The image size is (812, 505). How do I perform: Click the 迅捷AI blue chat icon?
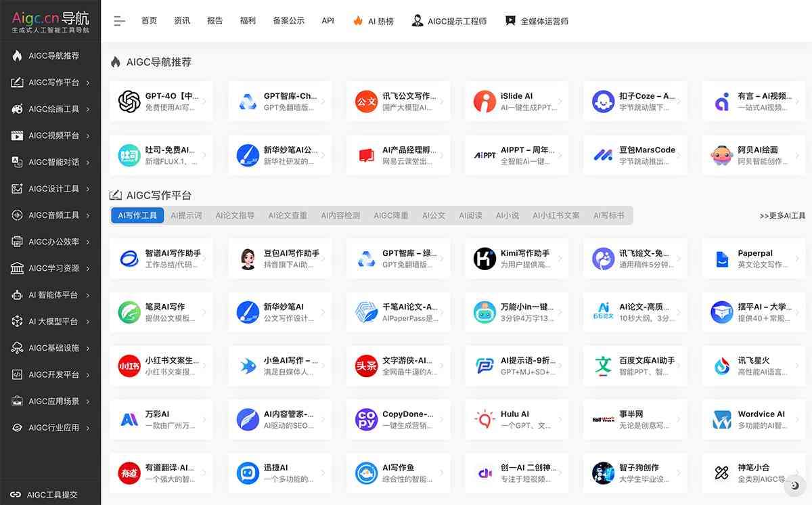click(x=248, y=473)
